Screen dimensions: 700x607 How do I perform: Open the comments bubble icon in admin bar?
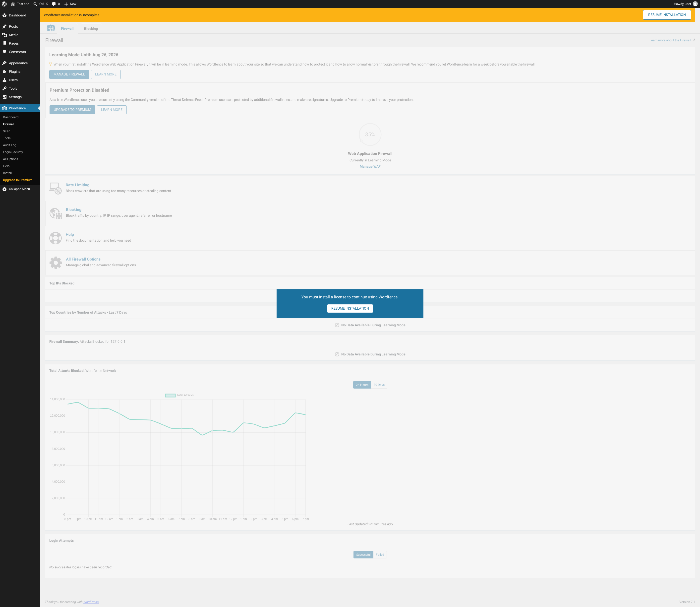[x=54, y=4]
